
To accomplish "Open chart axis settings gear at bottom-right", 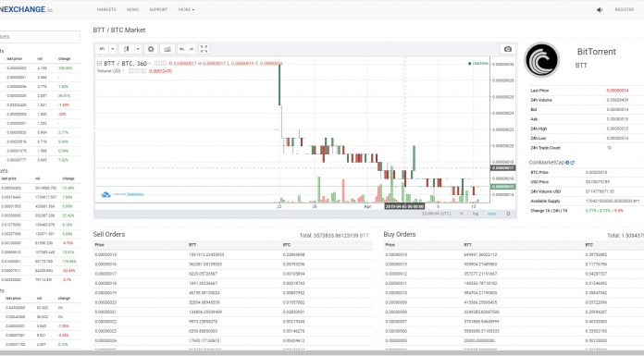I will point(508,214).
